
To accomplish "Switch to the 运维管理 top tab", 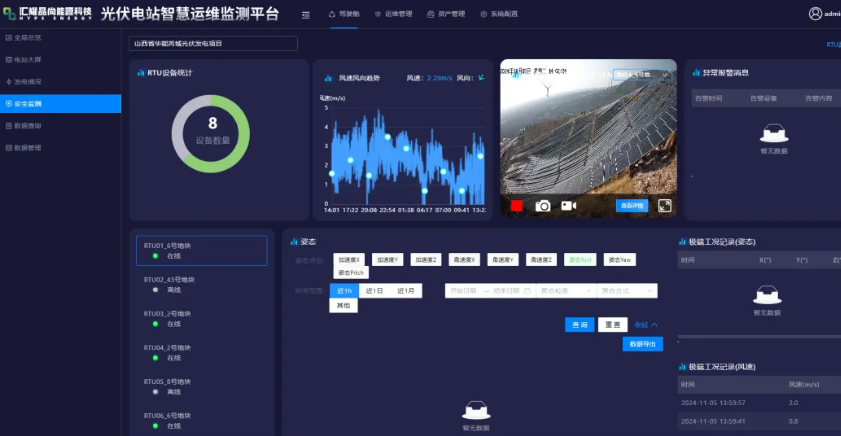I will 392,15.
